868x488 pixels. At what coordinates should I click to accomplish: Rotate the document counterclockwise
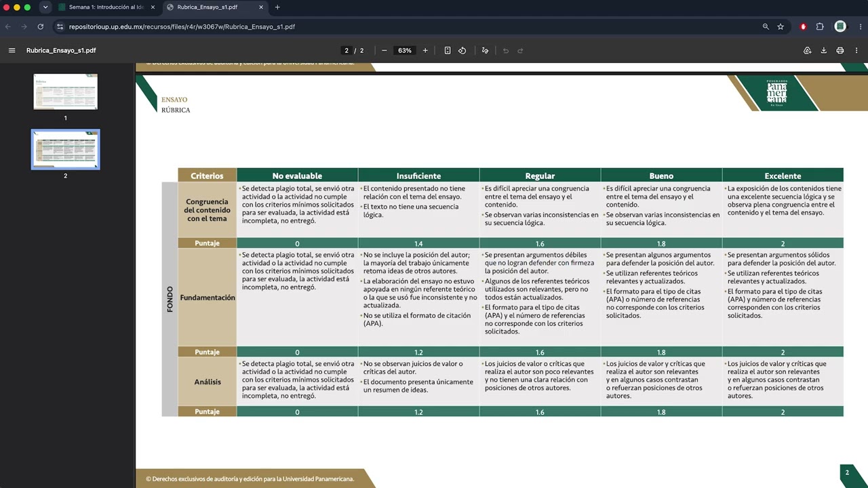(462, 50)
